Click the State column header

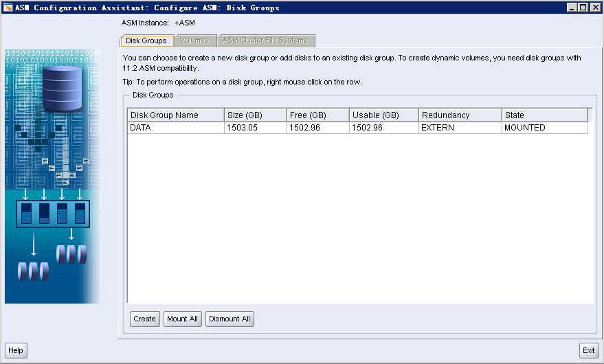click(x=545, y=115)
